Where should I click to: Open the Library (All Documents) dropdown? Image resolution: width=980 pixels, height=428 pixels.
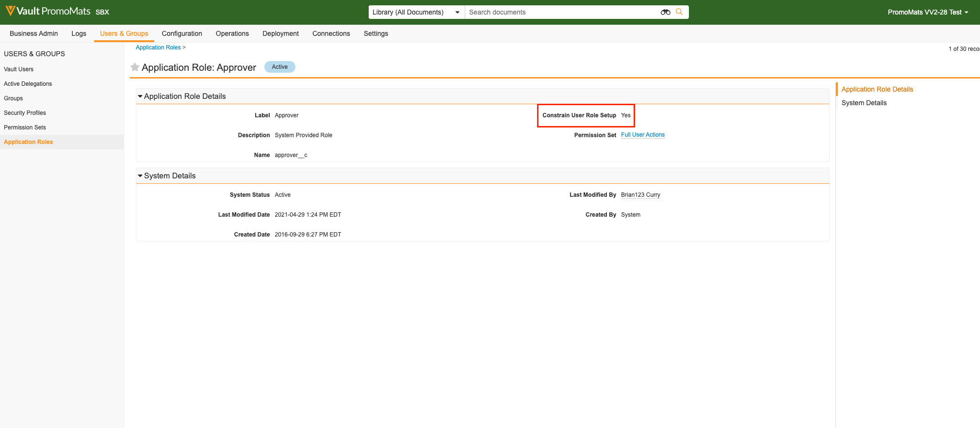(x=416, y=12)
